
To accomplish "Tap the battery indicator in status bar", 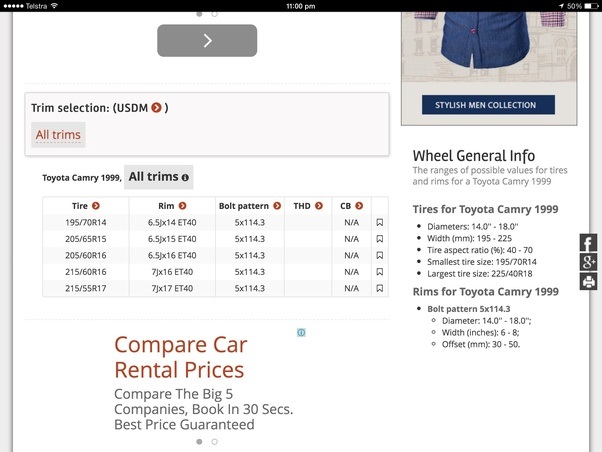I will coord(591,6).
